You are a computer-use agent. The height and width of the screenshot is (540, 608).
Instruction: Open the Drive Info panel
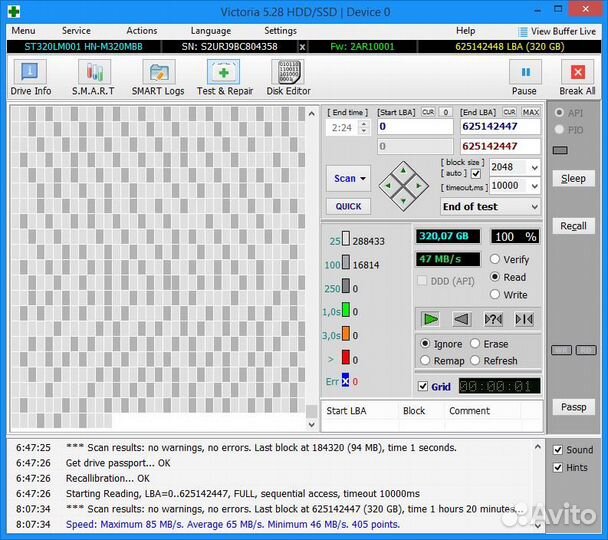click(30, 78)
